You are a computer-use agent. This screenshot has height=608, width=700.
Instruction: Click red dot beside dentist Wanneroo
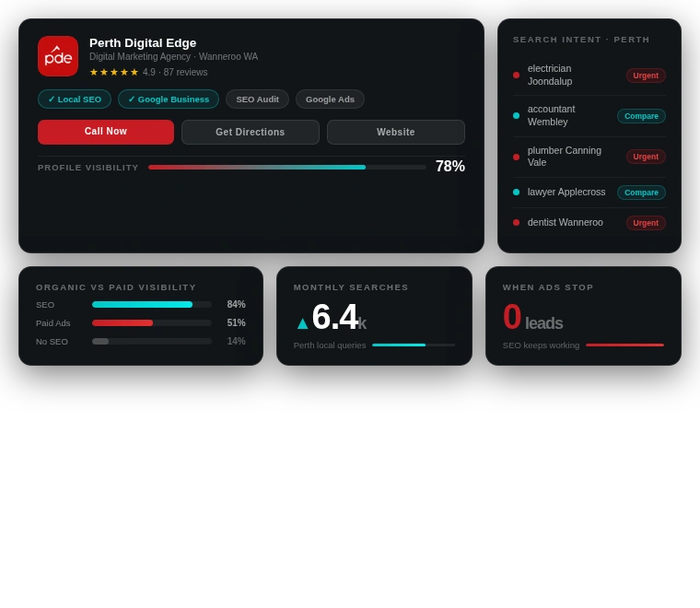point(516,222)
